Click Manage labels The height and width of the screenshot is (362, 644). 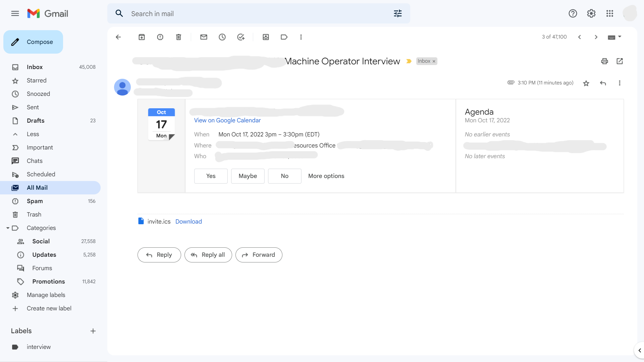pos(50,295)
